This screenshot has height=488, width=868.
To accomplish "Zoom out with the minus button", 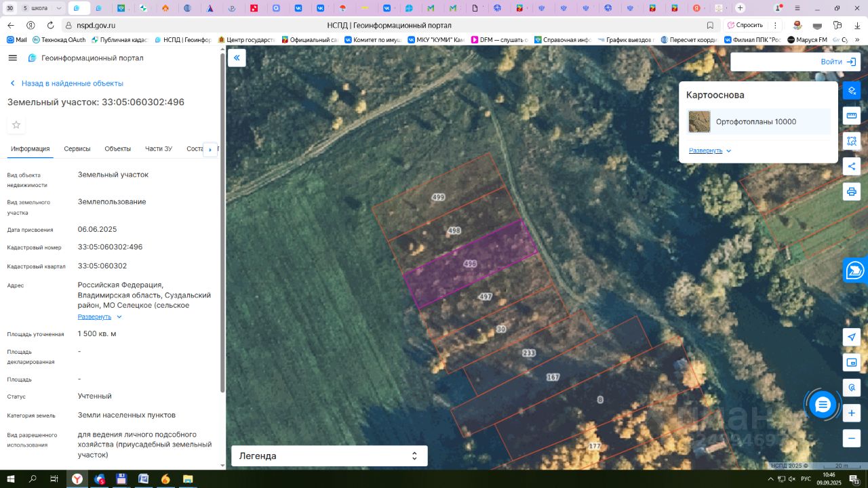I will click(x=852, y=439).
